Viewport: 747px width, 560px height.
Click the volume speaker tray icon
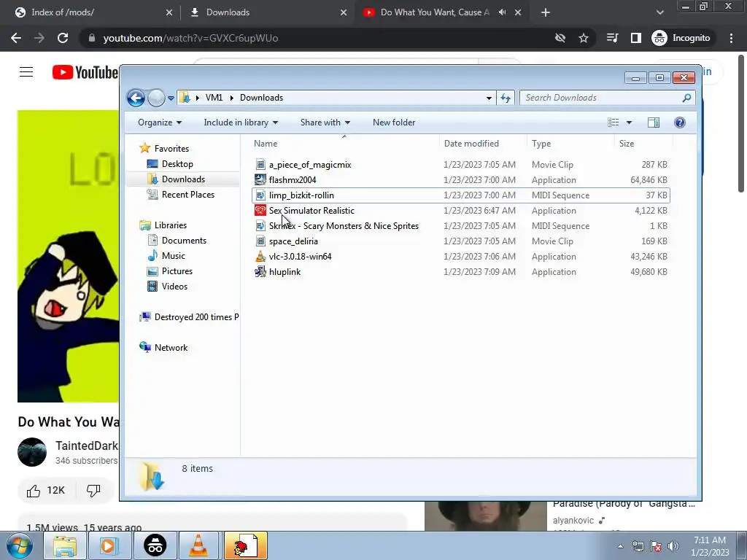673,546
